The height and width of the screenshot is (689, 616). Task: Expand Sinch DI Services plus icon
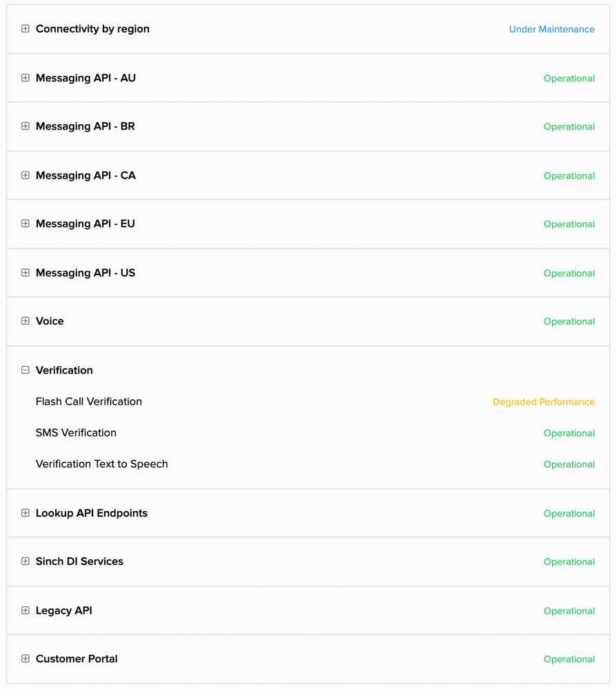click(x=26, y=561)
